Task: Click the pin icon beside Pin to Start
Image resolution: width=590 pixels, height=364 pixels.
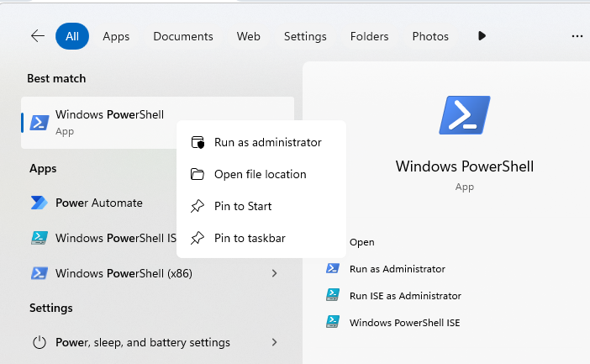Action: pos(198,206)
